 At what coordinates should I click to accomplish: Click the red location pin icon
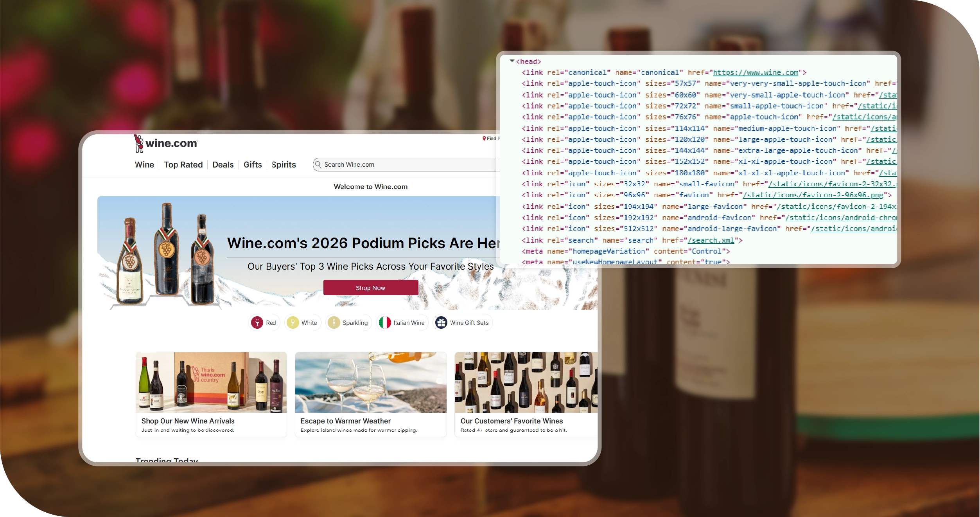(x=484, y=138)
